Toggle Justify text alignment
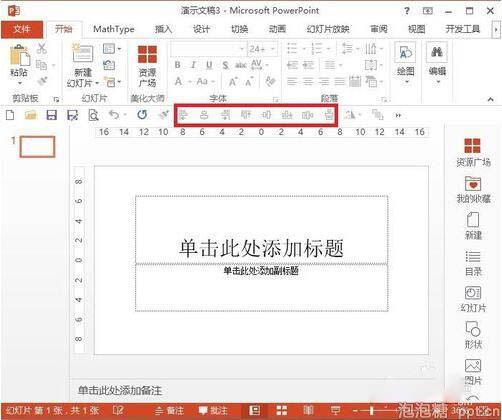Viewport: 502px width, 420px height. click(x=339, y=81)
